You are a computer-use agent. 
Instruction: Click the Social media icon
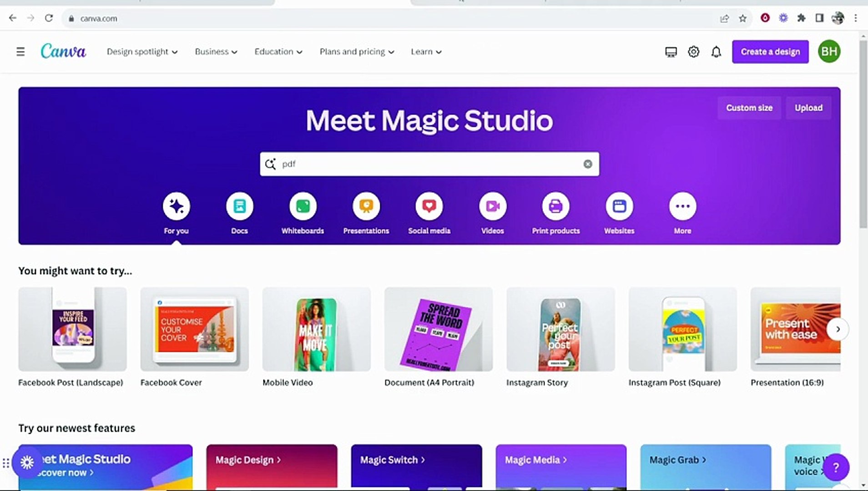point(429,206)
